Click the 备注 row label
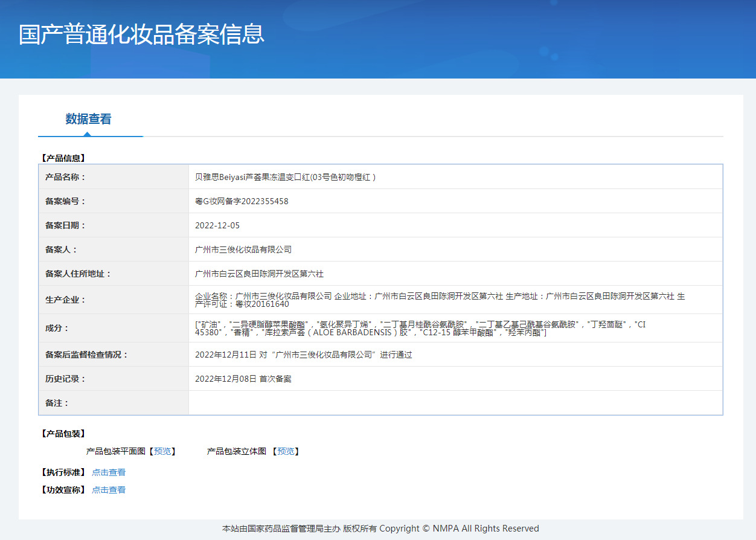The height and width of the screenshot is (540, 756). (57, 403)
